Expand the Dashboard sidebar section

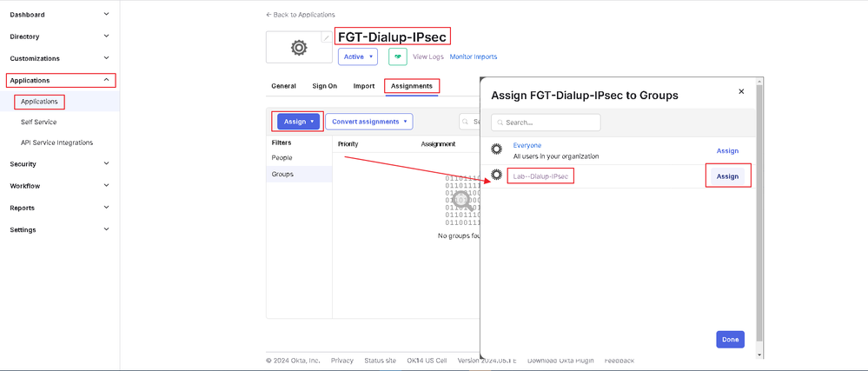[106, 15]
